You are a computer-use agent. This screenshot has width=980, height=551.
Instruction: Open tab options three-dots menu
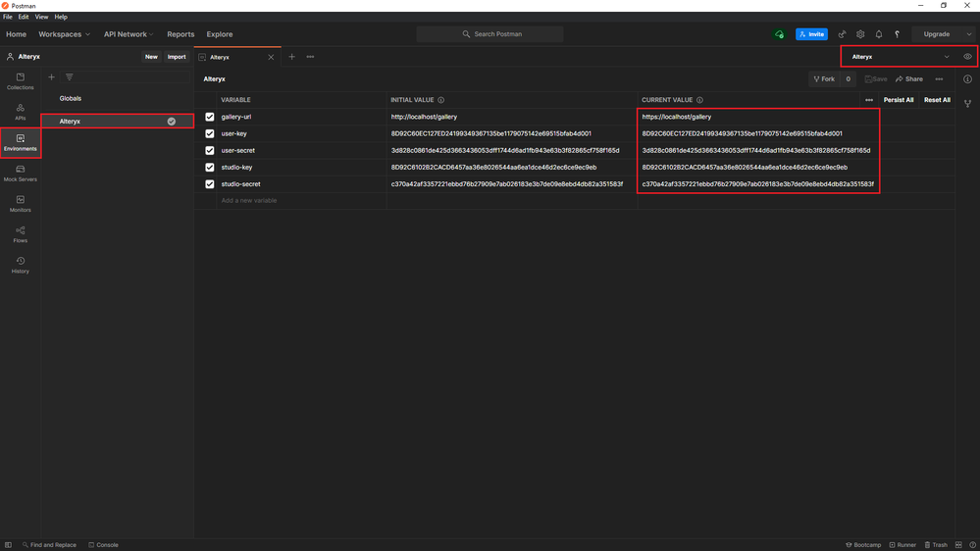[x=310, y=57]
